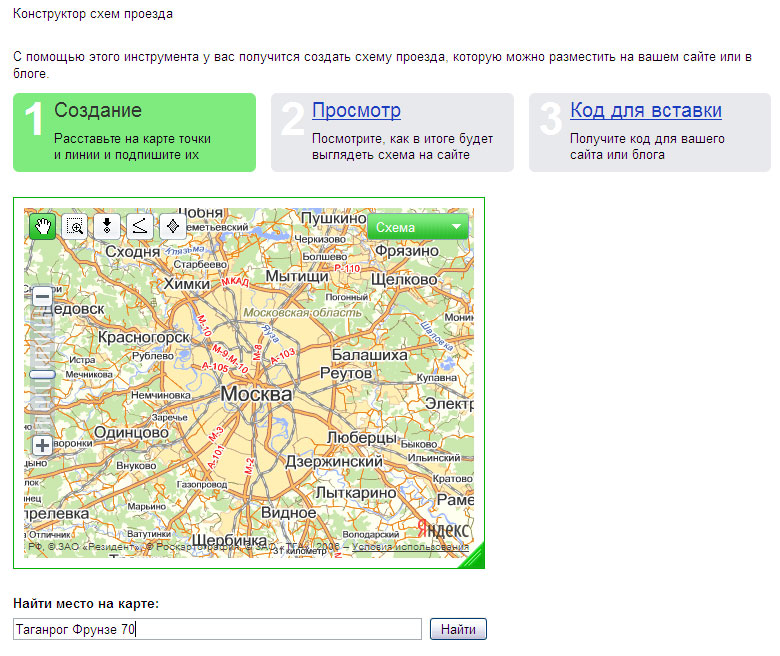Click the Балашиха label on map
This screenshot has width=780, height=656.
370,355
